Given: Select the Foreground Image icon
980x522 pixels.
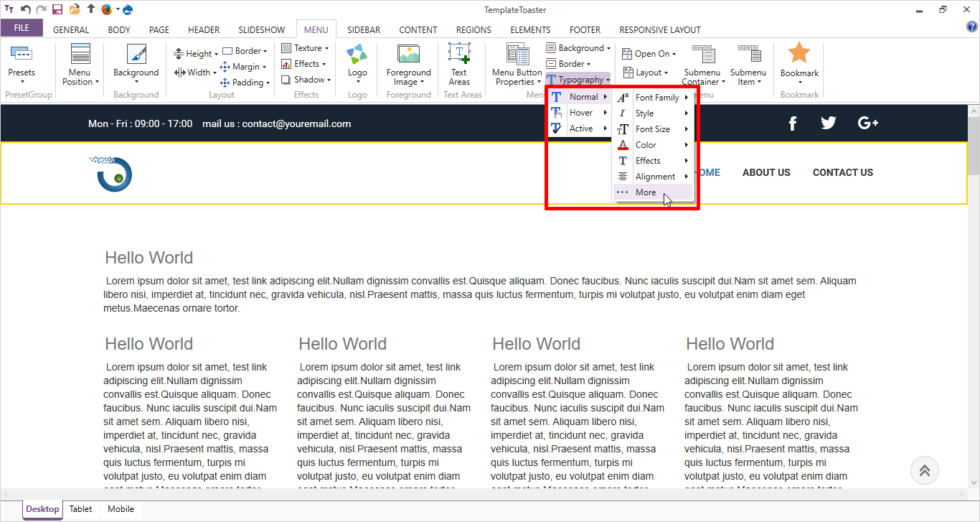Looking at the screenshot, I should click(408, 55).
